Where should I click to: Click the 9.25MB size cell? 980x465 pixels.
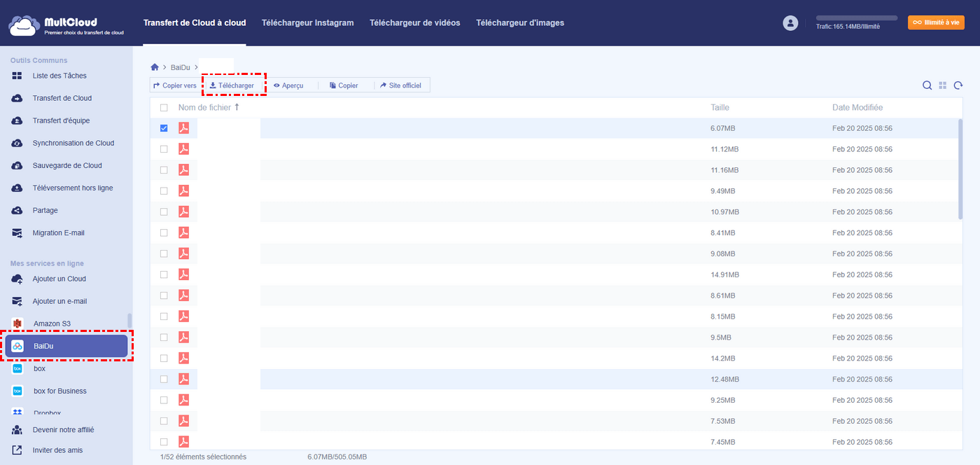click(x=722, y=400)
